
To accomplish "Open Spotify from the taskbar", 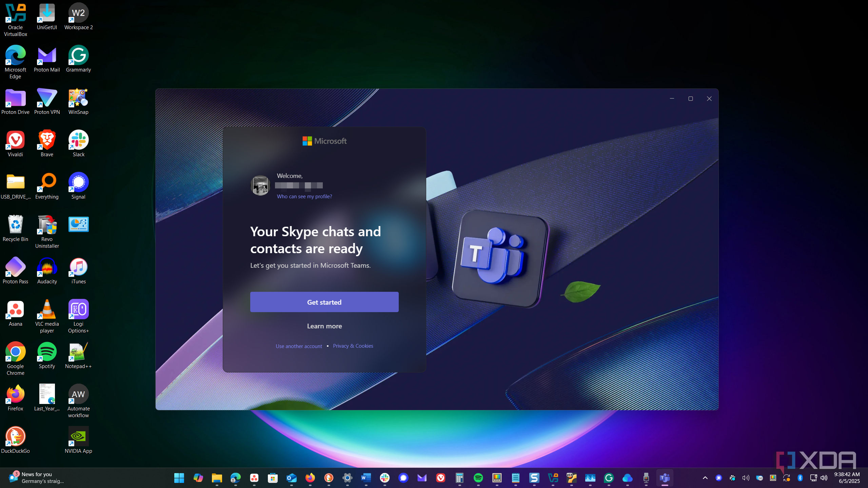I will pos(478,478).
